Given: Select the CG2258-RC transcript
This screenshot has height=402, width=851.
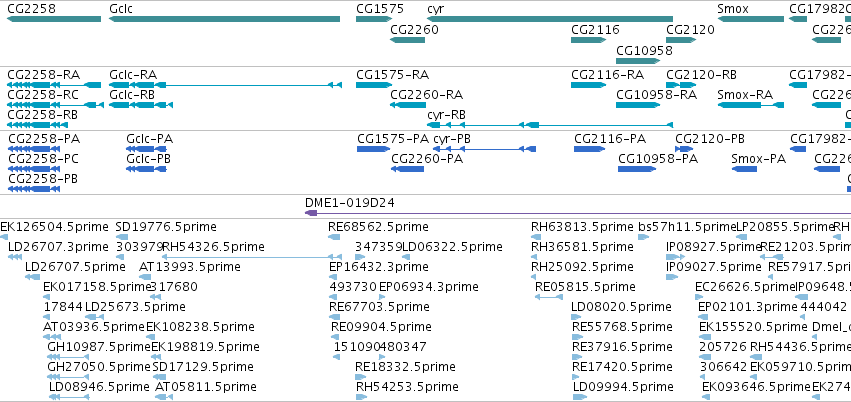Looking at the screenshot, I should (55, 105).
